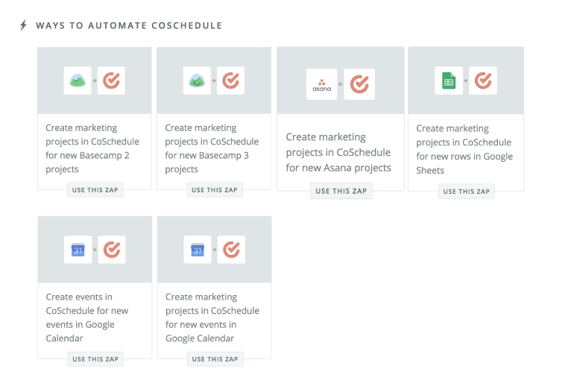574x392 pixels.
Task: Click CoSchedule icon in Google Sheets card
Action: (x=484, y=80)
